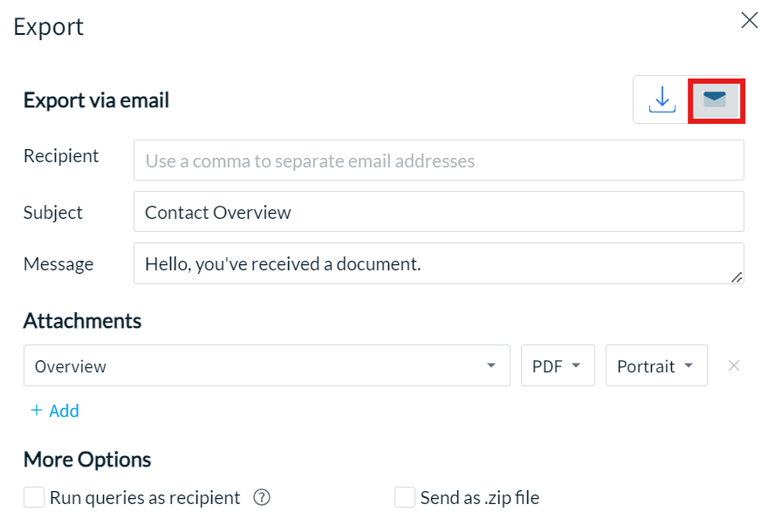Click the Subject field label
Image resolution: width=768 pixels, height=532 pixels.
tap(53, 213)
